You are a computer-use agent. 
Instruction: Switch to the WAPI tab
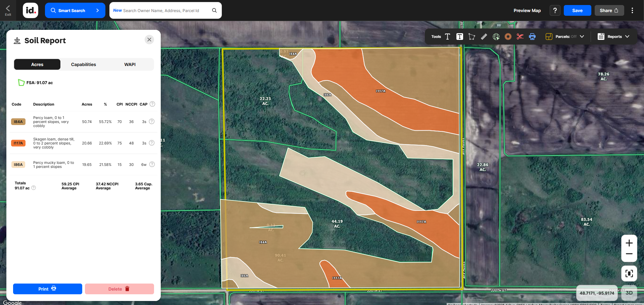click(x=130, y=64)
